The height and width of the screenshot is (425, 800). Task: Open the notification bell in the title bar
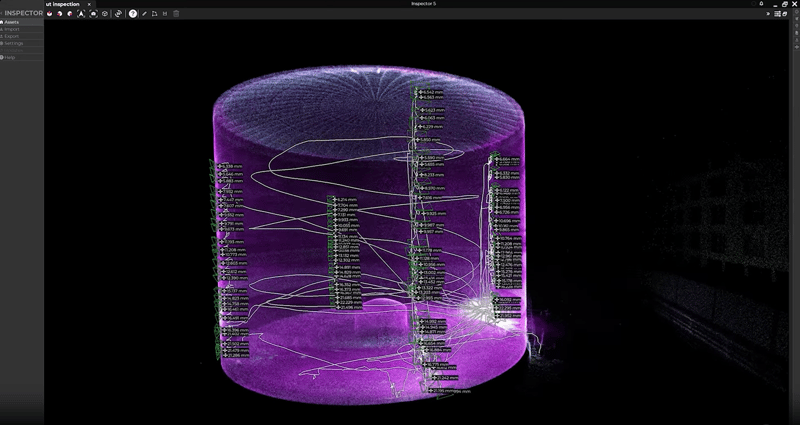[761, 4]
